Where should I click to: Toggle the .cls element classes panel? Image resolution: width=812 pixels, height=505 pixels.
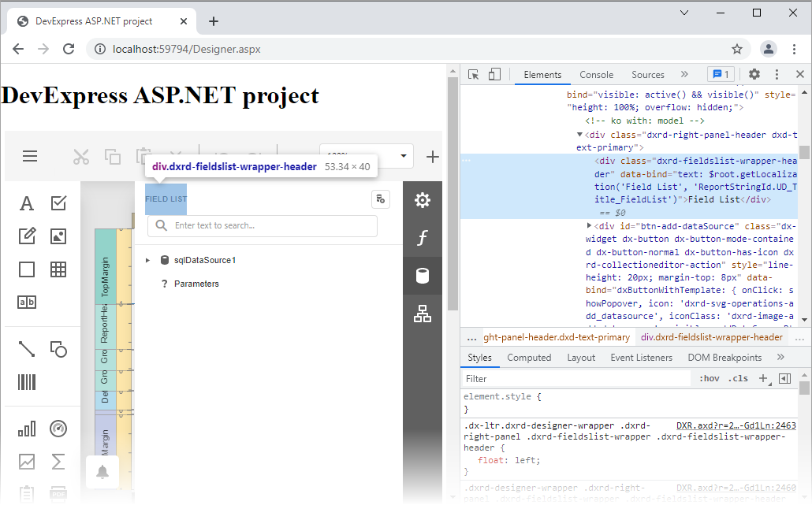[738, 379]
